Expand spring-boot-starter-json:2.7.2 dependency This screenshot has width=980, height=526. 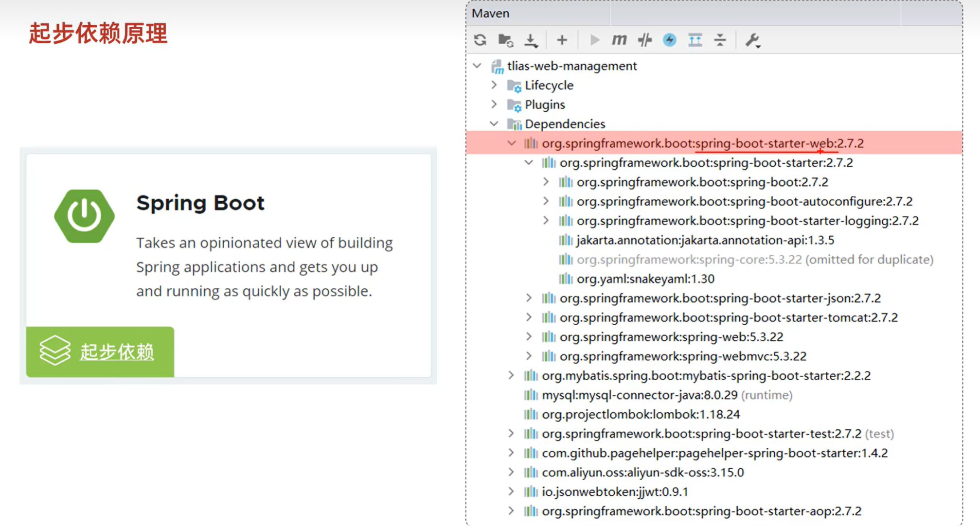tap(529, 298)
